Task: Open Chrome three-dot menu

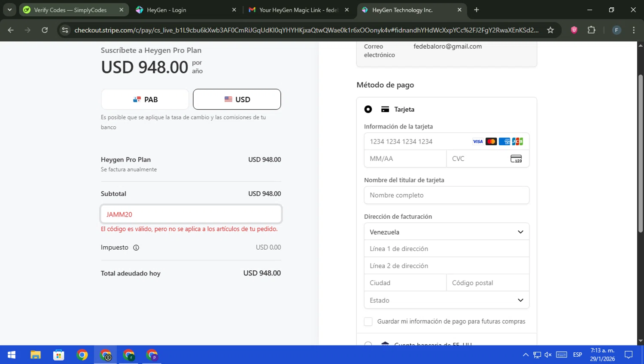Action: click(634, 30)
